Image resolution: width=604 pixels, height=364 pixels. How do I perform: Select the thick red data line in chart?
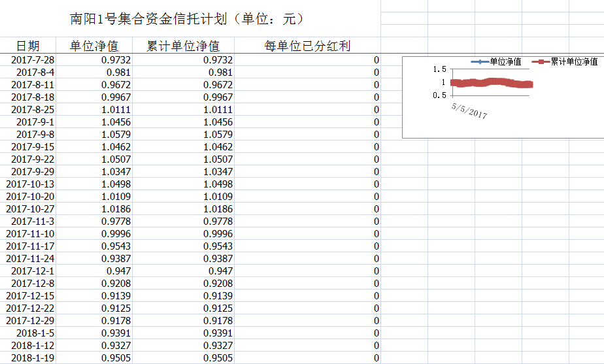[x=492, y=83]
